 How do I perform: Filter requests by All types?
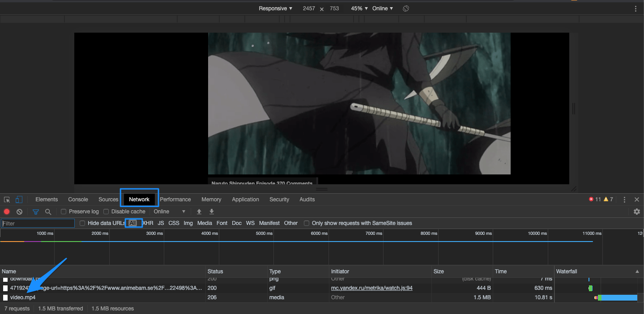132,223
